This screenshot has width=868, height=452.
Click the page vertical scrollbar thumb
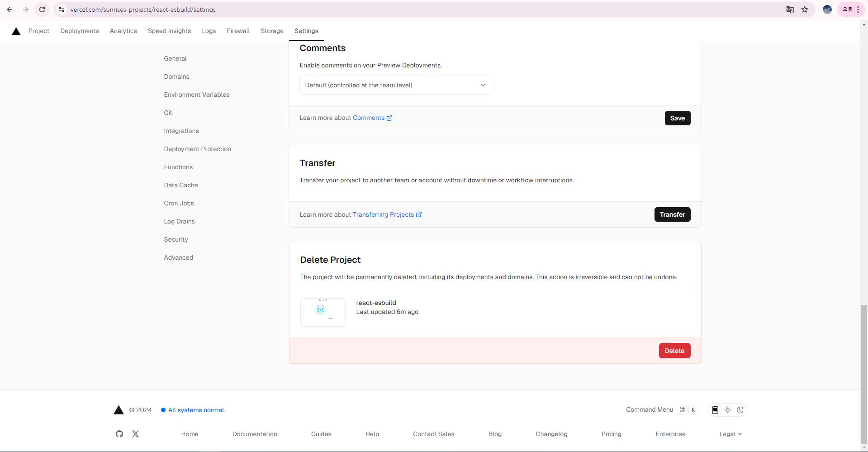(864, 373)
